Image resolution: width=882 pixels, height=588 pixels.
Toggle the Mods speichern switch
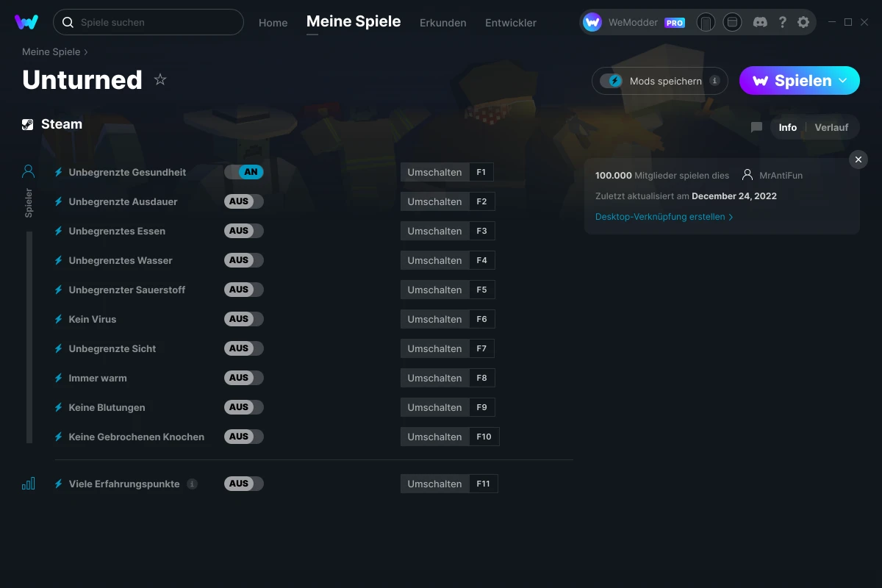click(612, 81)
